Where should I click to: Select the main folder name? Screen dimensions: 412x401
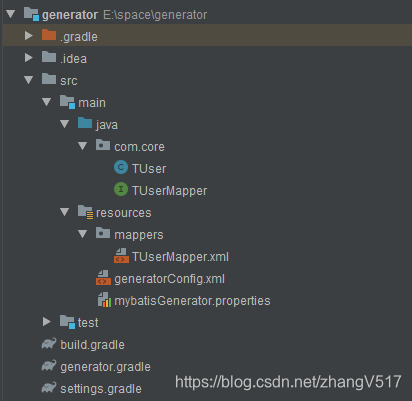[x=92, y=103]
